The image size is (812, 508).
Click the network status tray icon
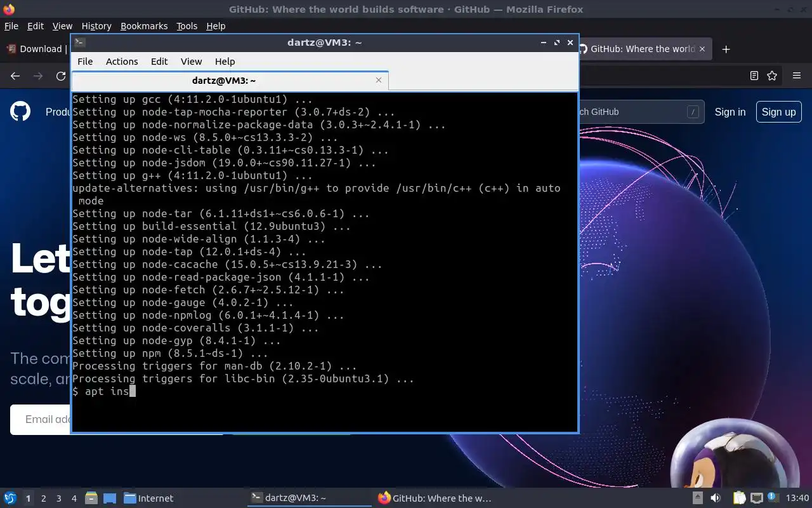tap(756, 498)
